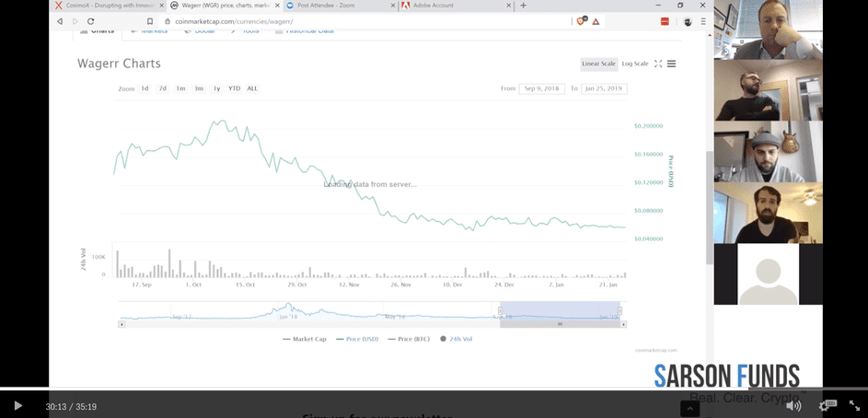Click the To date field Jan 25, 2019
Screen dimensions: 868x418
tap(604, 88)
